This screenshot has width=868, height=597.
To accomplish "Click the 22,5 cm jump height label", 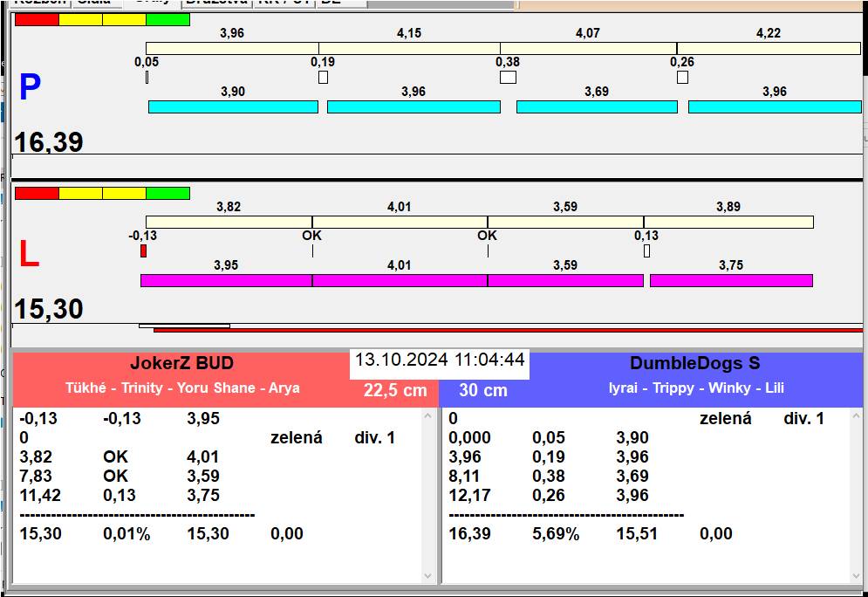I will tap(395, 390).
